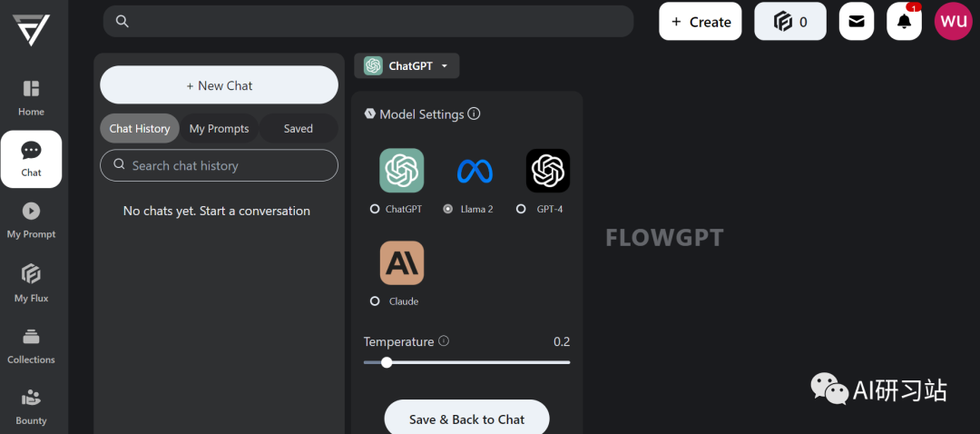Open the WU user avatar menu
Image resolution: width=980 pixels, height=434 pixels.
[x=954, y=21]
